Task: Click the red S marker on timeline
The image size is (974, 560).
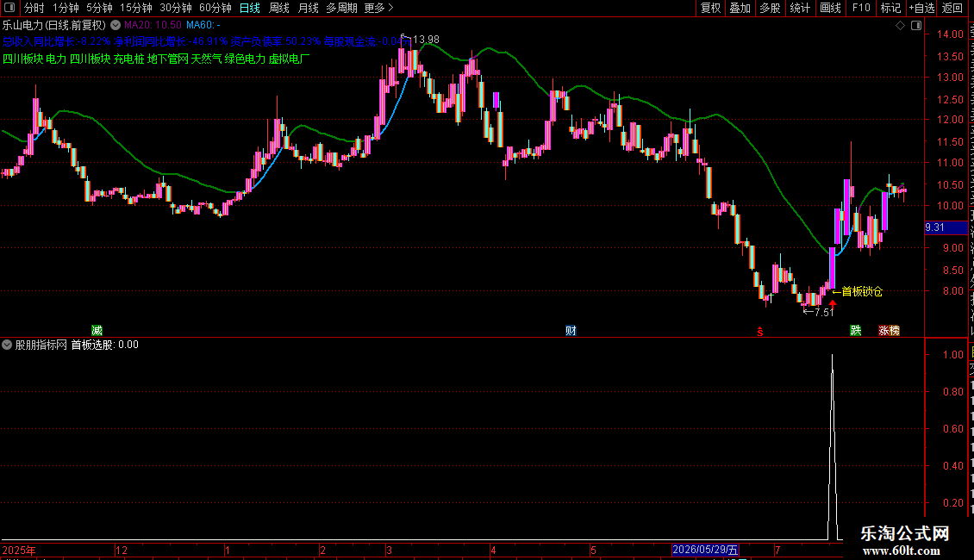Action: [759, 333]
